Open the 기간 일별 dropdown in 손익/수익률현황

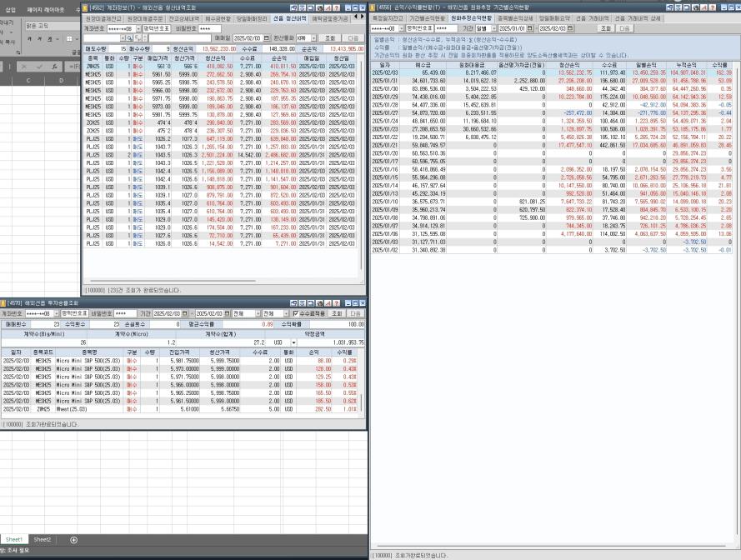[x=493, y=28]
